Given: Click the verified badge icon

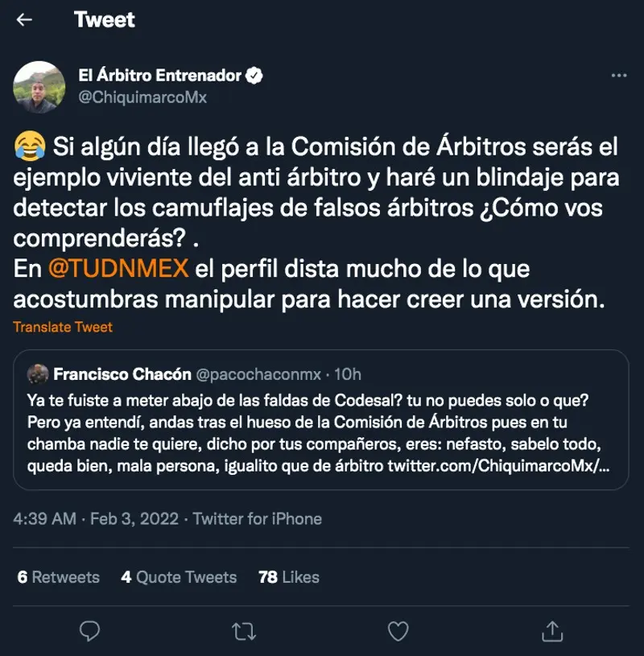Looking at the screenshot, I should pos(254,76).
